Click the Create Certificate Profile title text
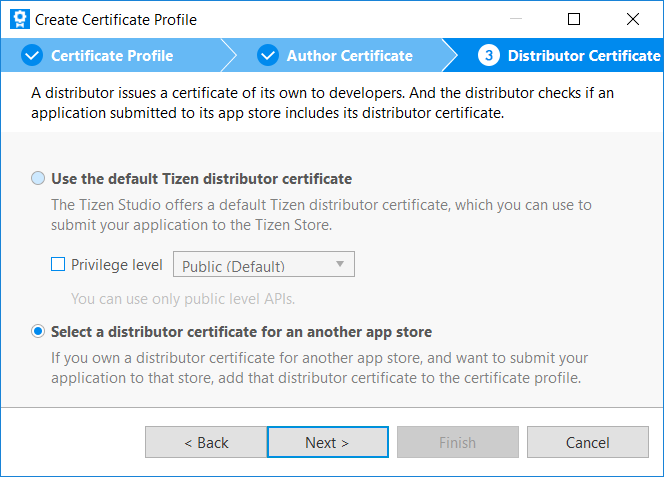664x477 pixels. (x=116, y=19)
